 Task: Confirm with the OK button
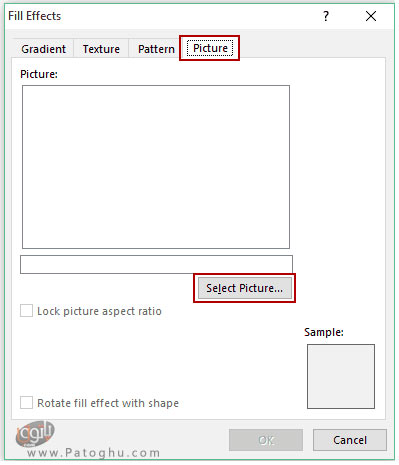[x=266, y=440]
